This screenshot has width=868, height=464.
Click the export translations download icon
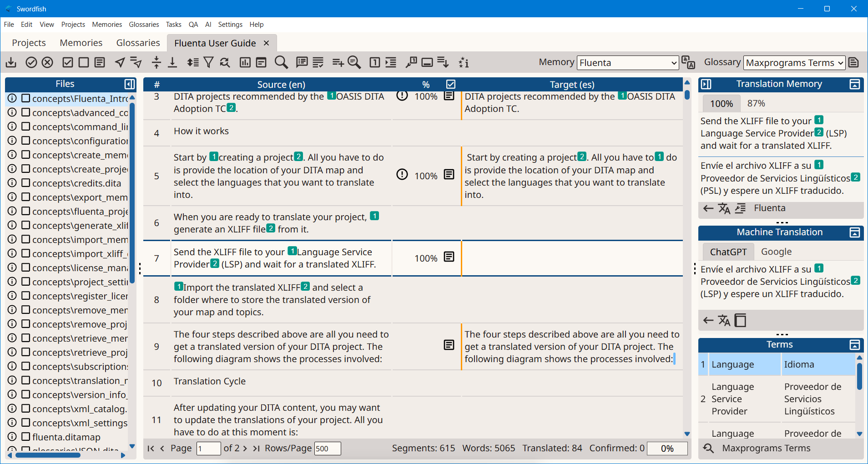[11, 62]
